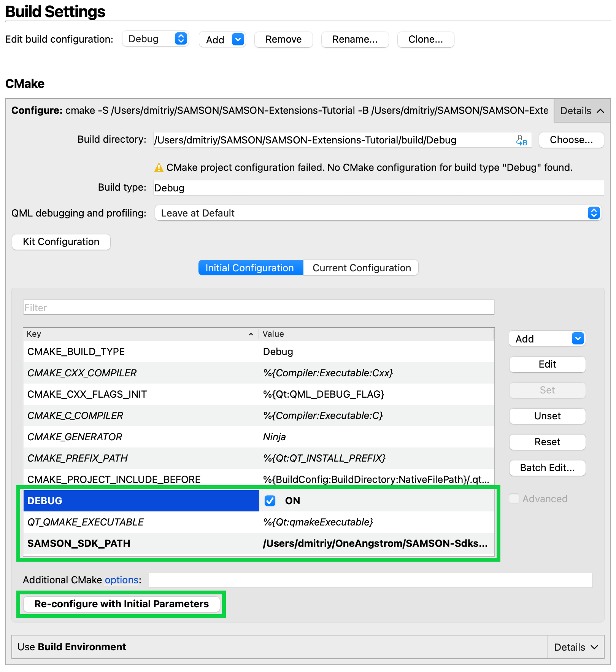
Task: Collapse the Configure Details section
Action: 581,111
